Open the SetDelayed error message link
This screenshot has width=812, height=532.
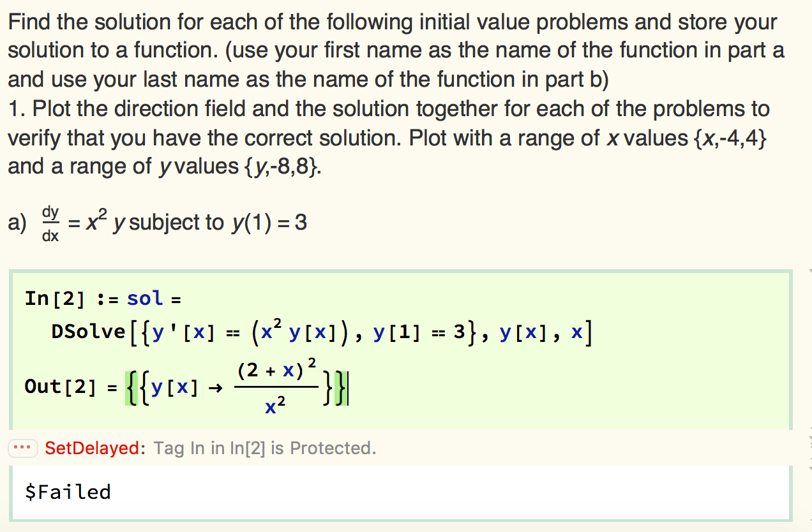click(x=96, y=448)
